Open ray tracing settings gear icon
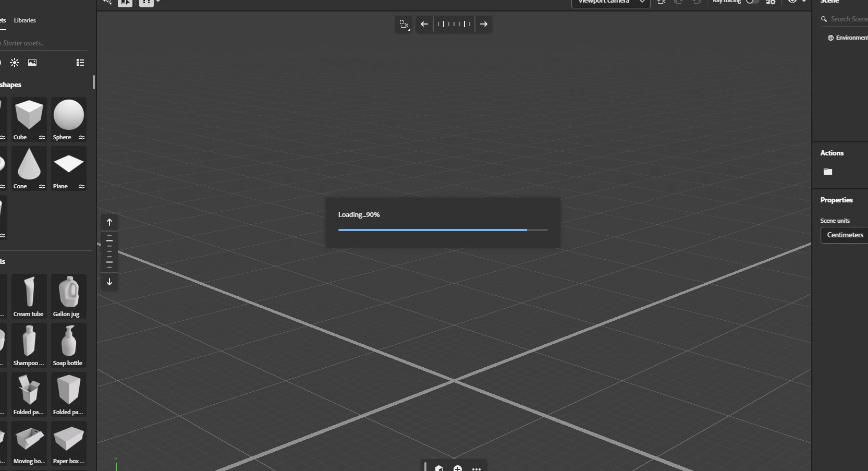The height and width of the screenshot is (471, 868). click(x=771, y=2)
